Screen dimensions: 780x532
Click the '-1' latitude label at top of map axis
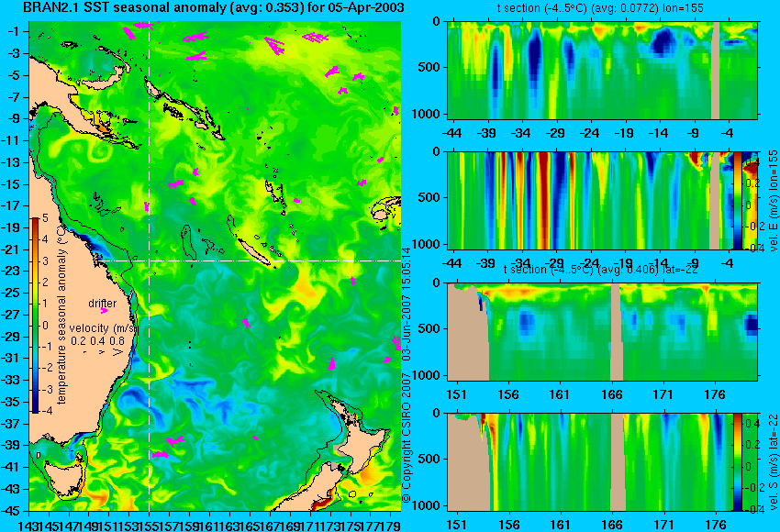(14, 31)
